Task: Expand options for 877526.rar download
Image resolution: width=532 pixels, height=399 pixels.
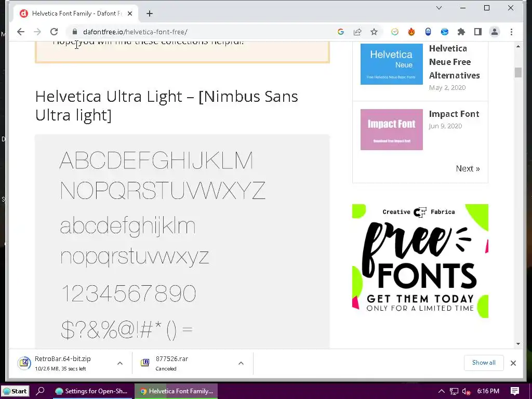Action: pos(241,363)
